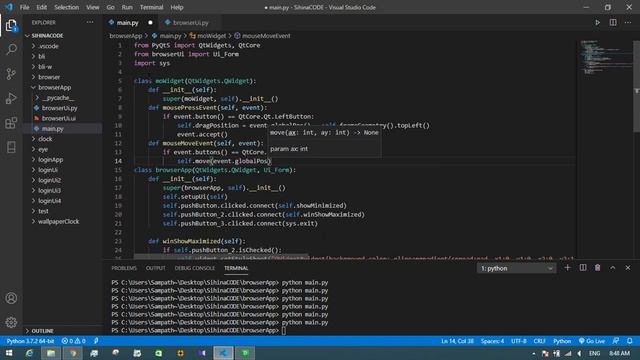The image size is (640, 360).
Task: Select Python 3.7.2 64-bit interpreter
Action: click(x=30, y=341)
